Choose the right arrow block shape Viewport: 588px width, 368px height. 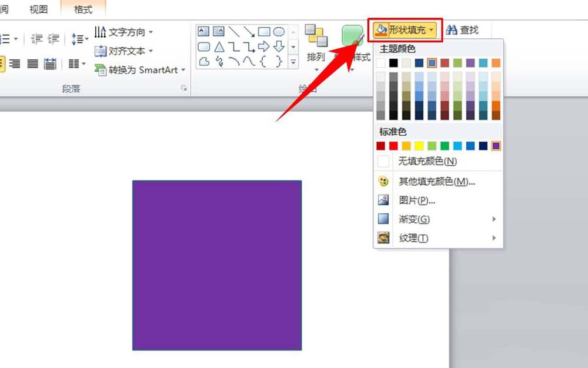pyautogui.click(x=264, y=46)
